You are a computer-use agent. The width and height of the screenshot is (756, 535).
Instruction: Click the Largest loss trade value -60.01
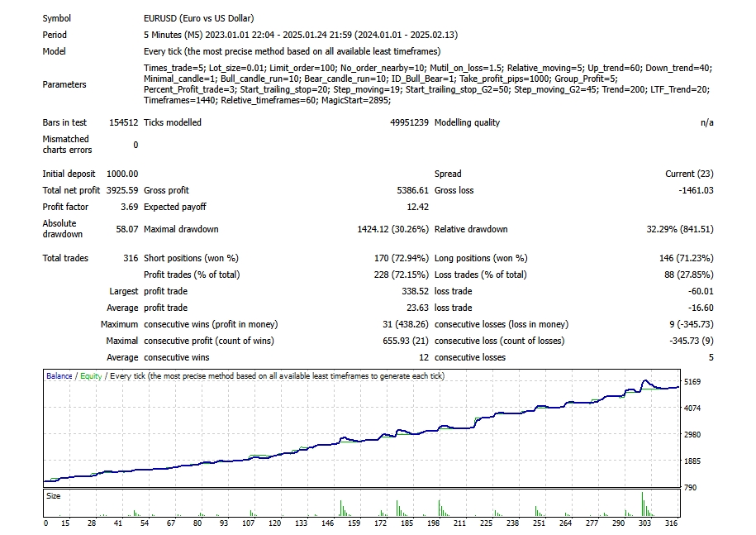[x=701, y=291]
